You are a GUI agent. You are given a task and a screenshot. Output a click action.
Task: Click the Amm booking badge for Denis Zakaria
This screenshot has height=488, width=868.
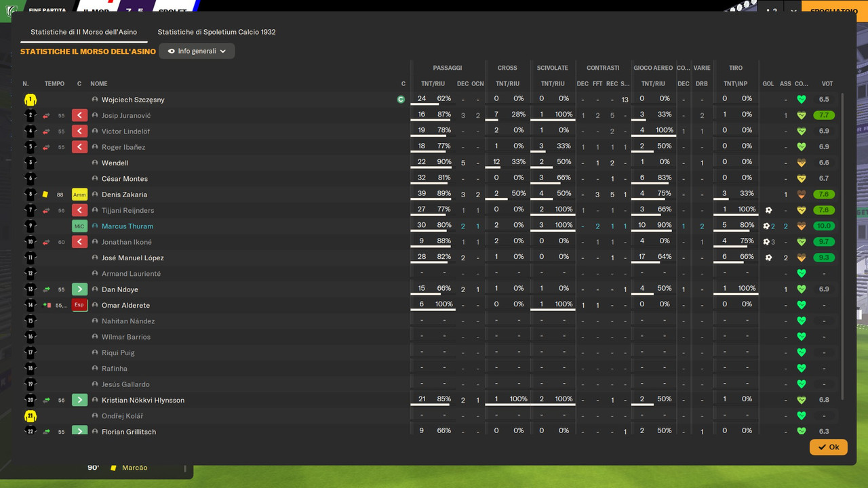80,195
